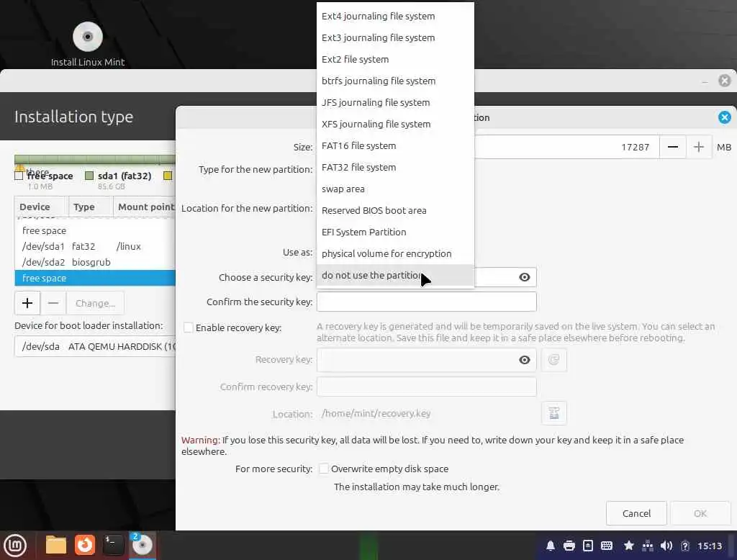Open the Linux Mint start menu
Viewport: 737px width, 560px height.
pos(16,546)
